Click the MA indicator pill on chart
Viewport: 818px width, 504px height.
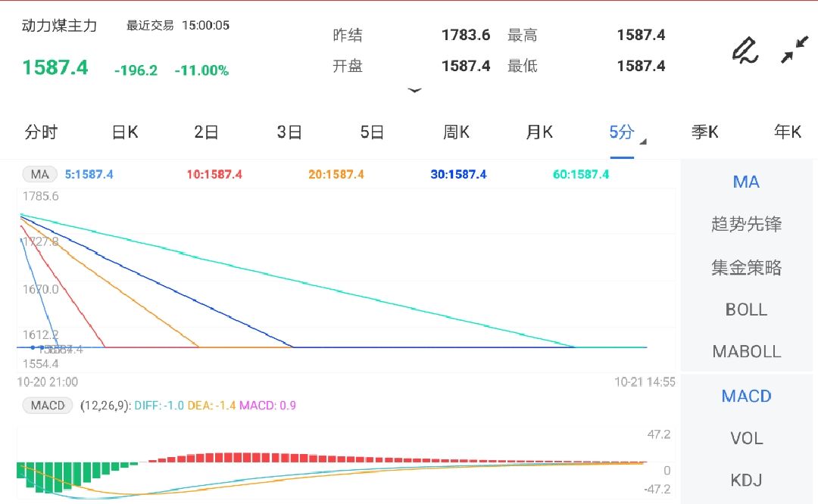(x=39, y=175)
